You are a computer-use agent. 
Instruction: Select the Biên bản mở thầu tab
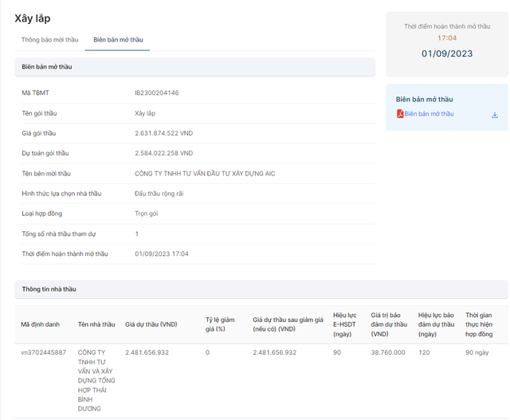pos(117,40)
